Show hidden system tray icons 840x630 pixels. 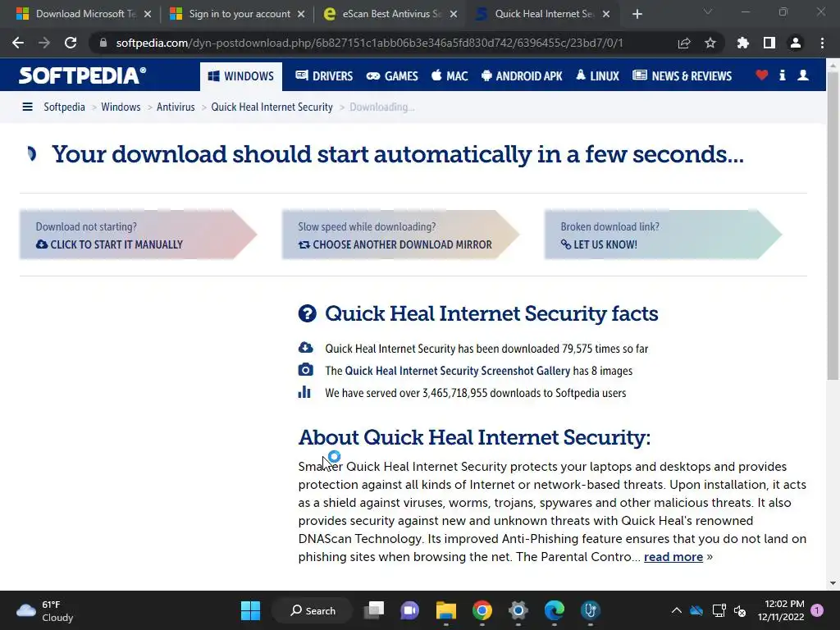point(676,610)
